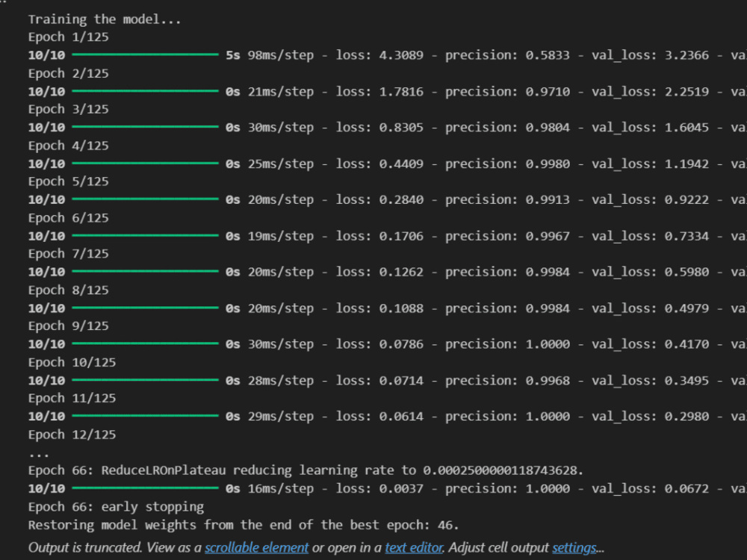
Task: Select the "Epoch 6/125" line
Action: 68,217
